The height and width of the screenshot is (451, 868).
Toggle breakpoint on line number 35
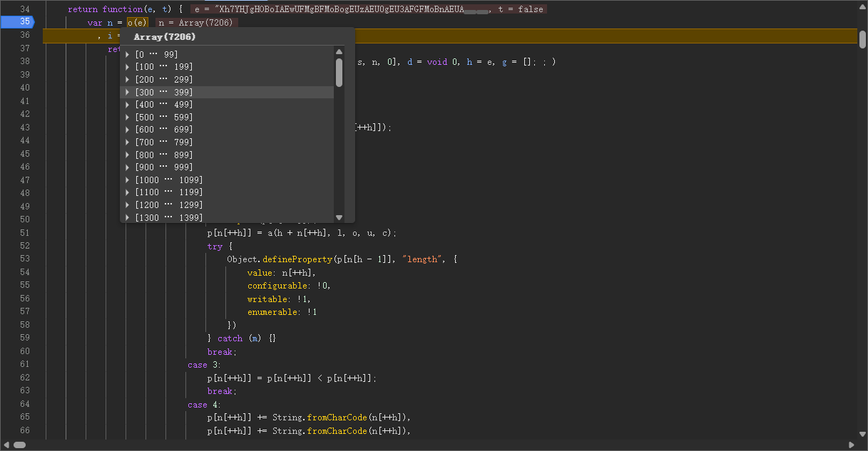[25, 22]
